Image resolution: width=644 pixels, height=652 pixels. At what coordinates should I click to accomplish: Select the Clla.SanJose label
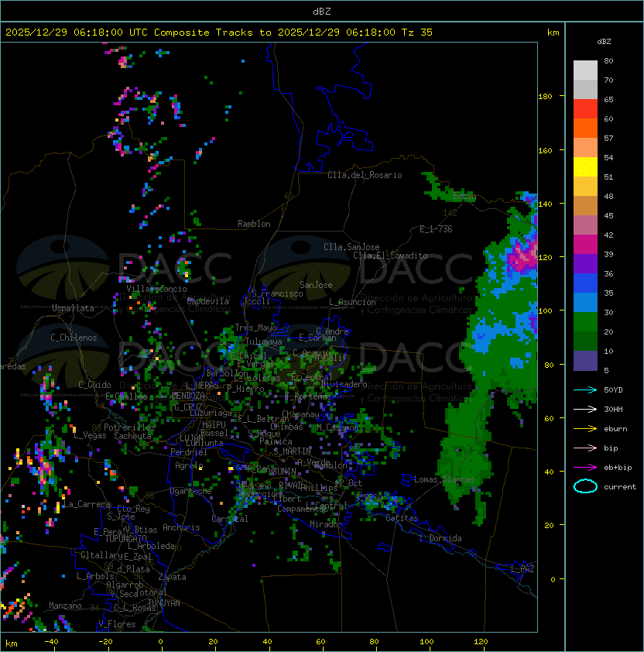(x=351, y=247)
